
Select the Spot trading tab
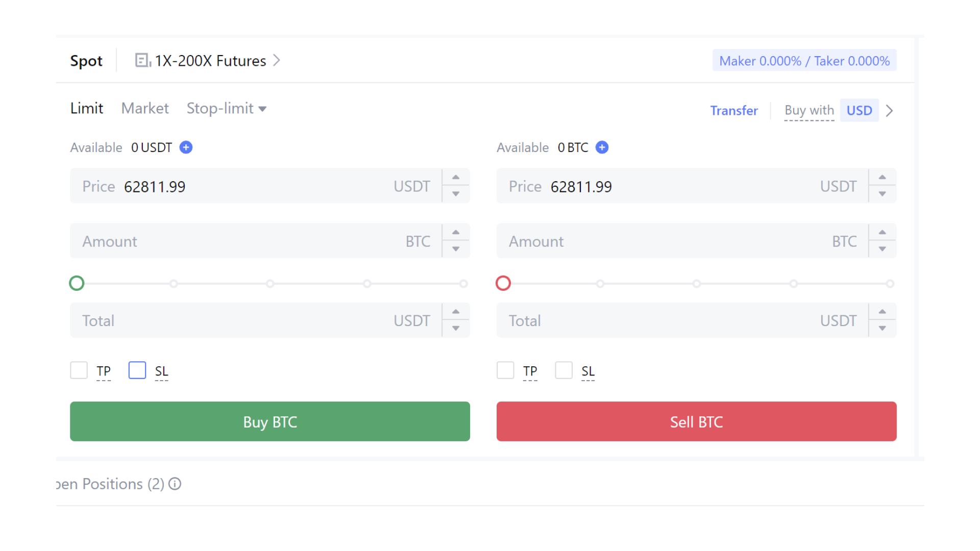86,61
